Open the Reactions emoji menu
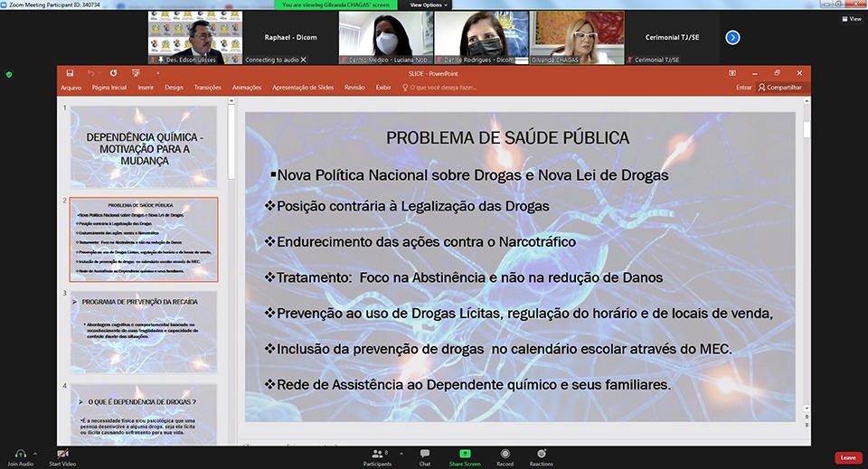This screenshot has width=868, height=469. (542, 453)
